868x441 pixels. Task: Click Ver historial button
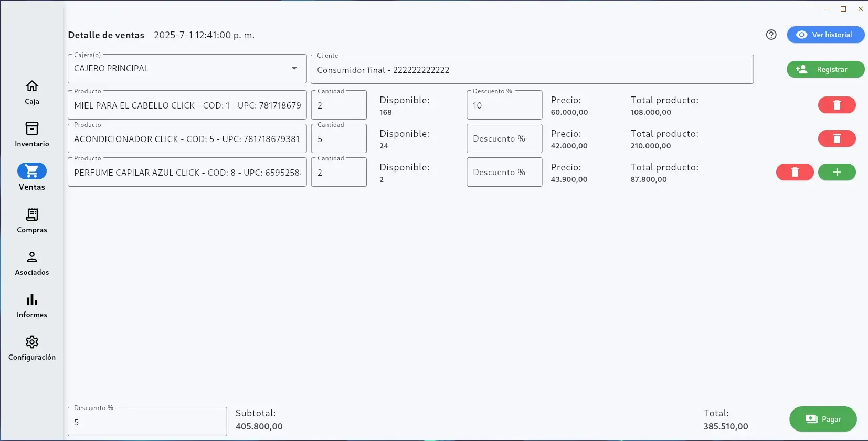tap(825, 35)
